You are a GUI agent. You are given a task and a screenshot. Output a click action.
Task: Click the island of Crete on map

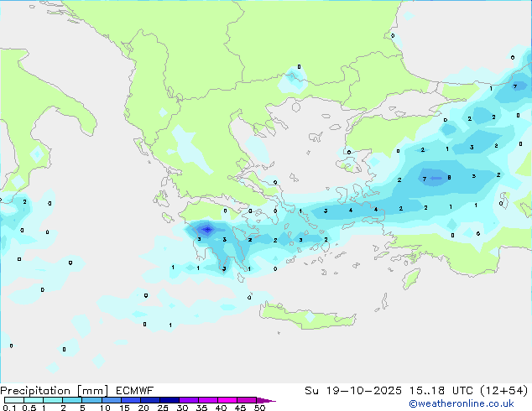click(x=307, y=316)
